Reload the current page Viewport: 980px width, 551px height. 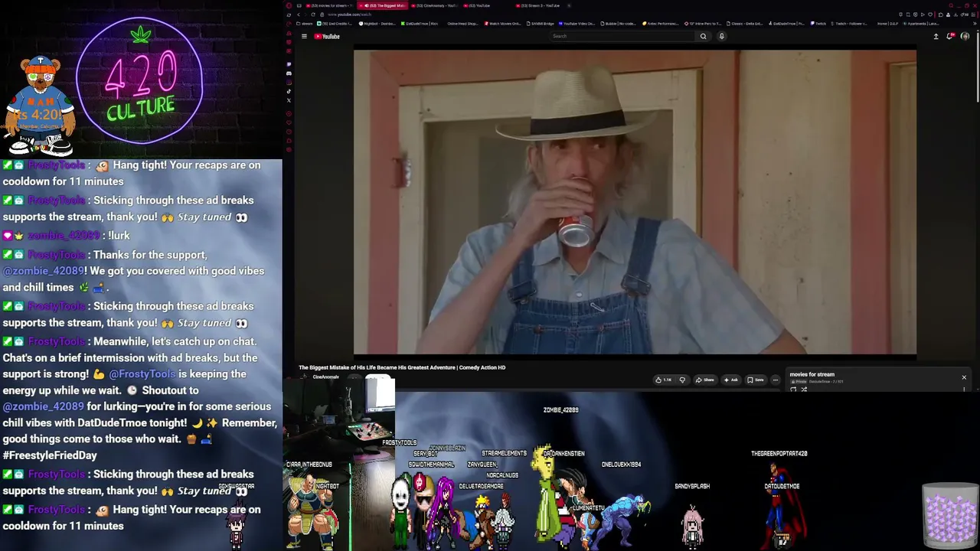point(312,15)
